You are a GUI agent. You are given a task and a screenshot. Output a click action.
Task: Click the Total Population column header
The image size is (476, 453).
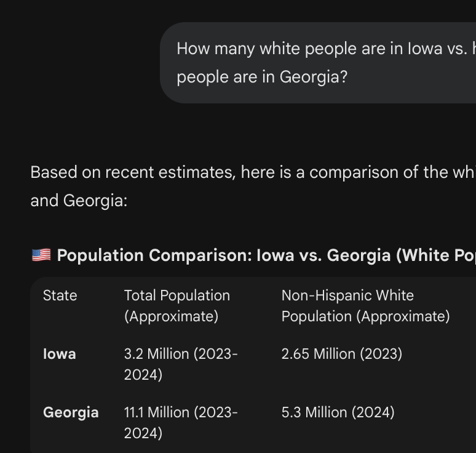coord(177,305)
